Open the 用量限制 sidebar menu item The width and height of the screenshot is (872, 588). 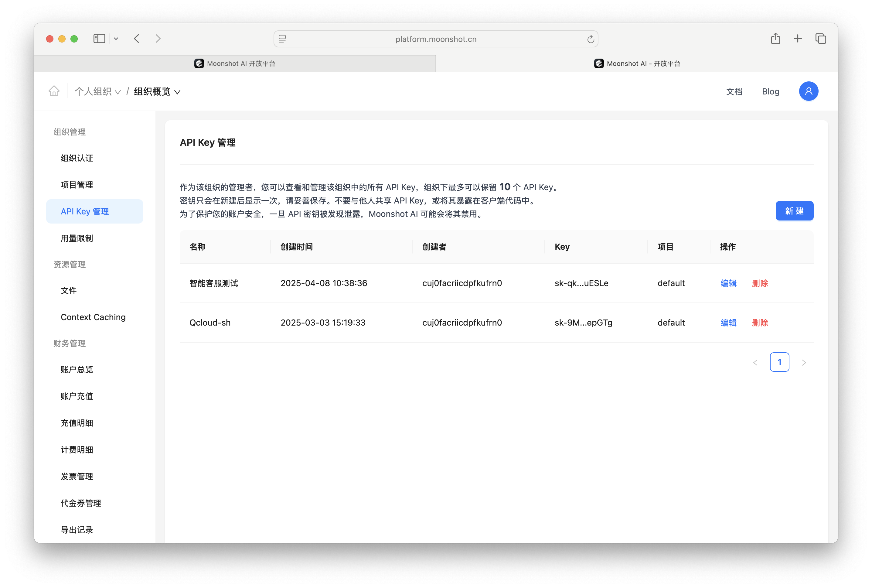77,238
